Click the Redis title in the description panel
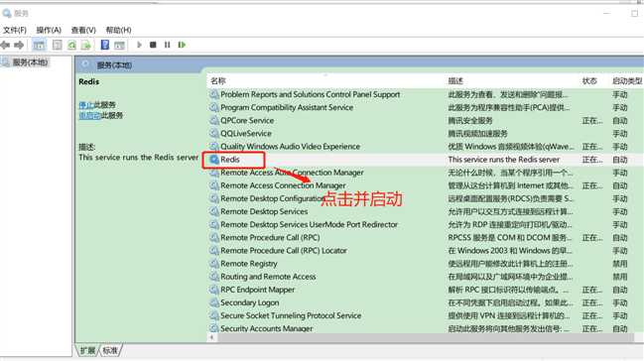 pyautogui.click(x=88, y=81)
